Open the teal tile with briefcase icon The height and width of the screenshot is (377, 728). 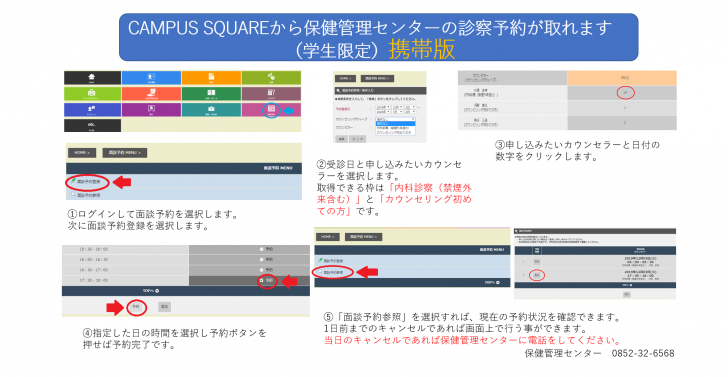click(211, 110)
